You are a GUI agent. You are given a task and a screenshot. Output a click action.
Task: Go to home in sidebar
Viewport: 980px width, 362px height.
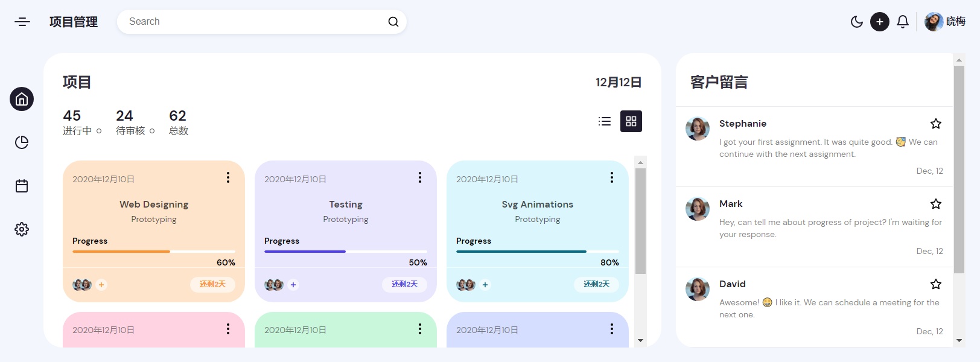coord(22,99)
